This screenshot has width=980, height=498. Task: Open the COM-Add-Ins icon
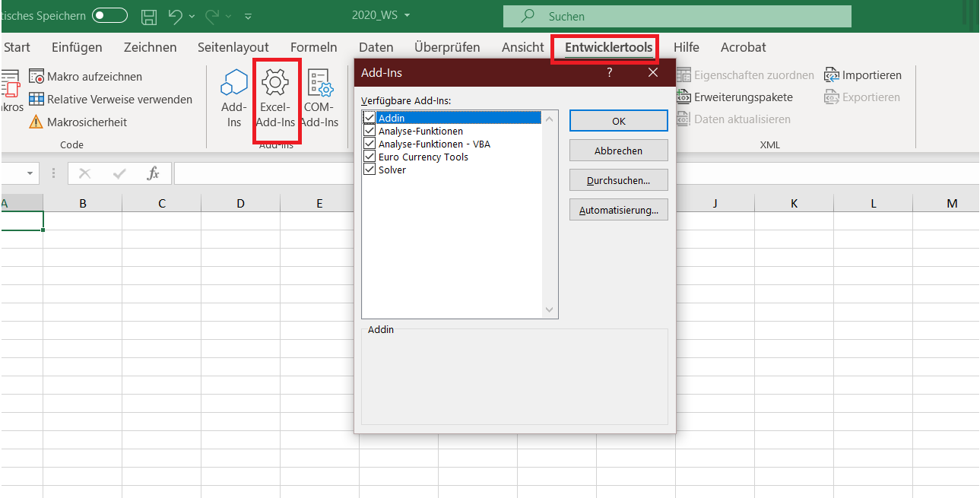(x=320, y=82)
